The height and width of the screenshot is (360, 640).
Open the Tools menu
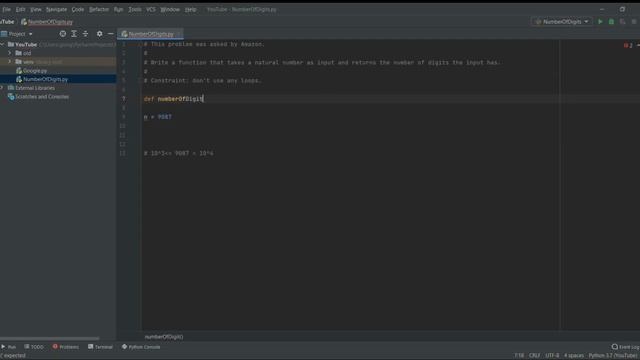(135, 9)
